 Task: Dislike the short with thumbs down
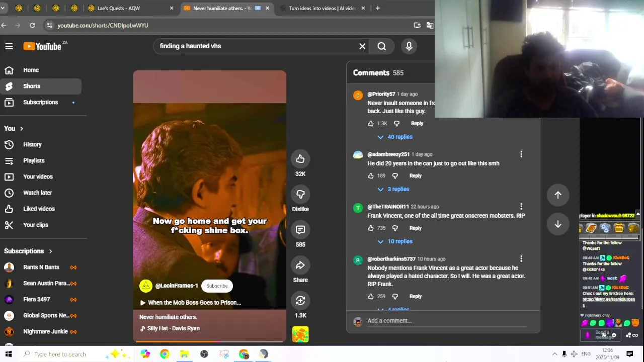coord(300,194)
